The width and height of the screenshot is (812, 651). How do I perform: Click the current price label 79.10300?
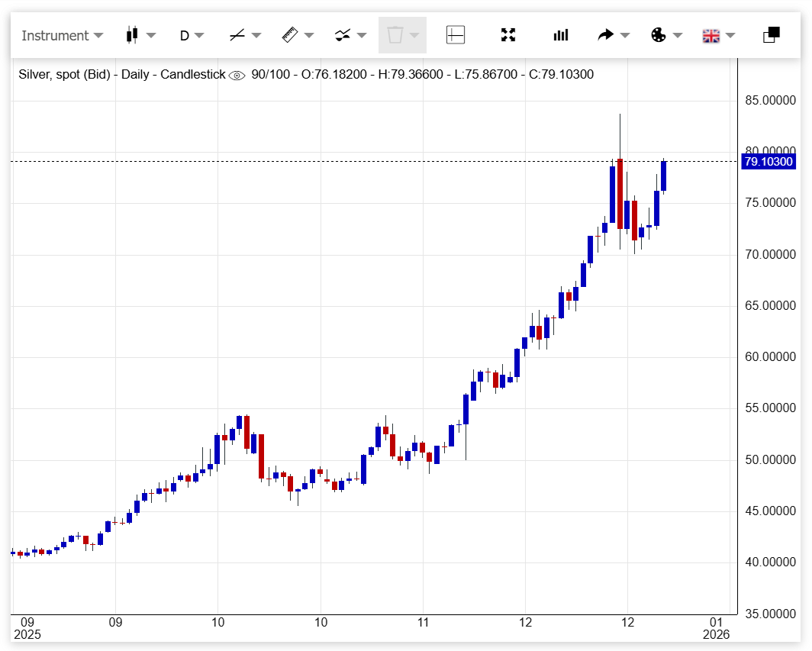[x=768, y=162]
